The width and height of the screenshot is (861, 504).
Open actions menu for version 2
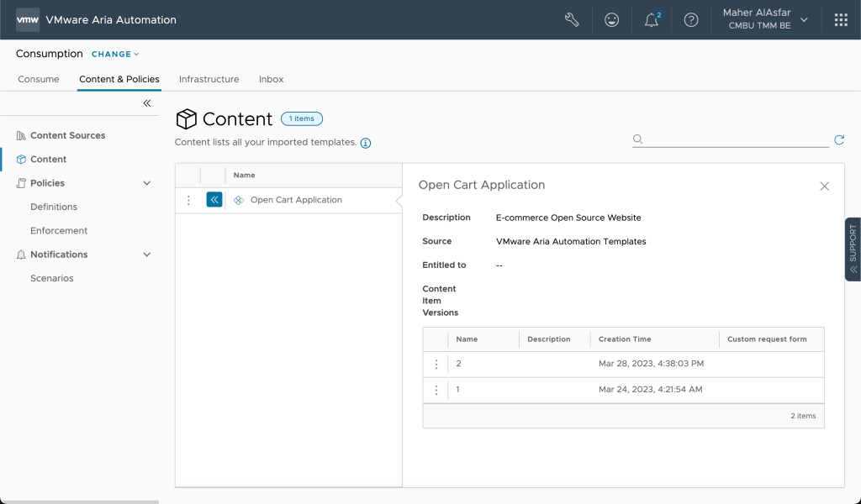(436, 365)
